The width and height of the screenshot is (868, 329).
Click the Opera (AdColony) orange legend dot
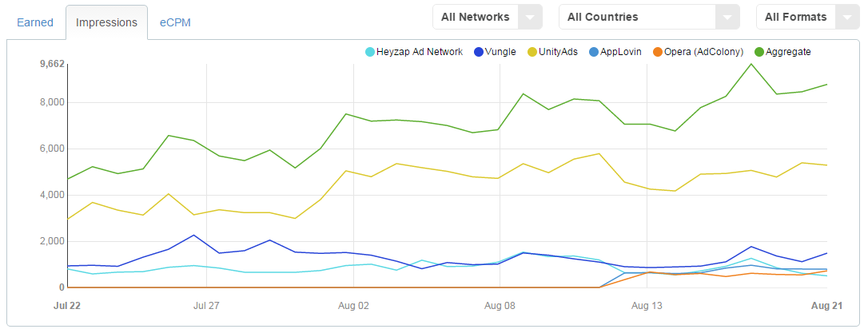(657, 53)
